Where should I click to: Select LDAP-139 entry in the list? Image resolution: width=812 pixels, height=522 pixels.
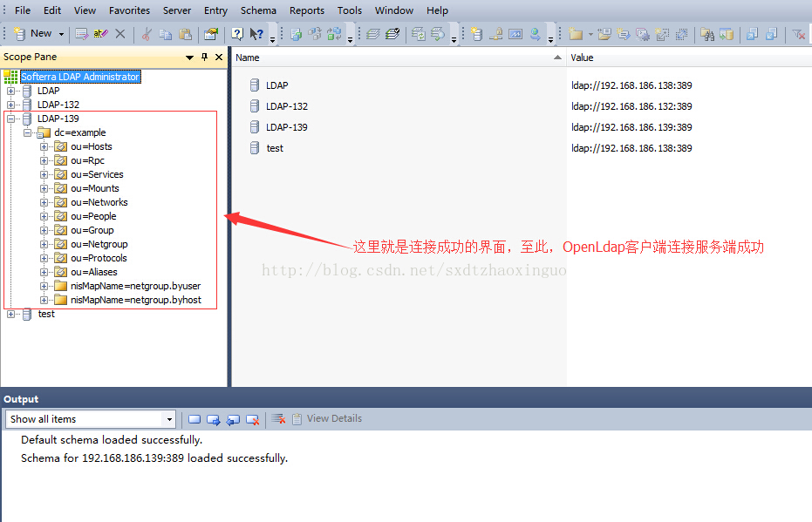click(x=286, y=127)
